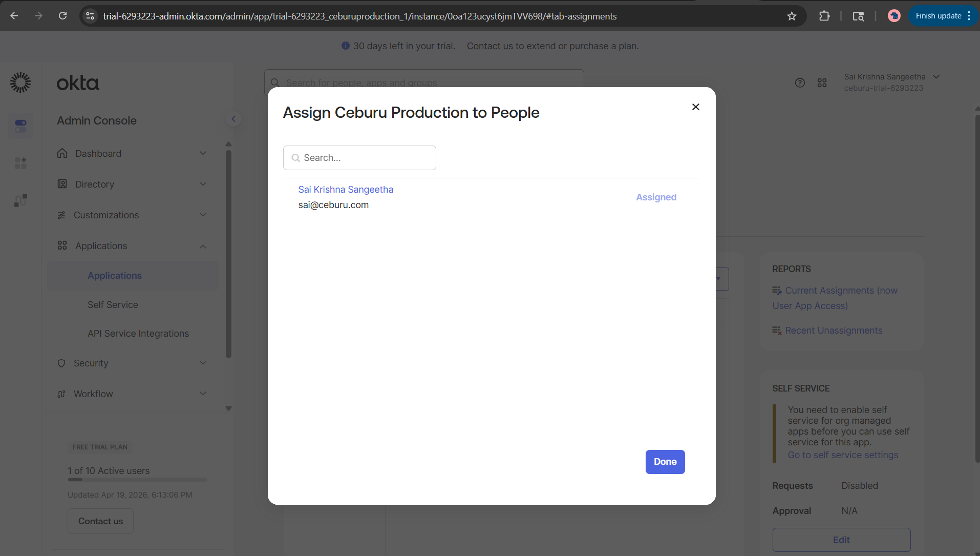Open the Dashboard home icon
Screen dimensions: 980x556
click(x=62, y=153)
